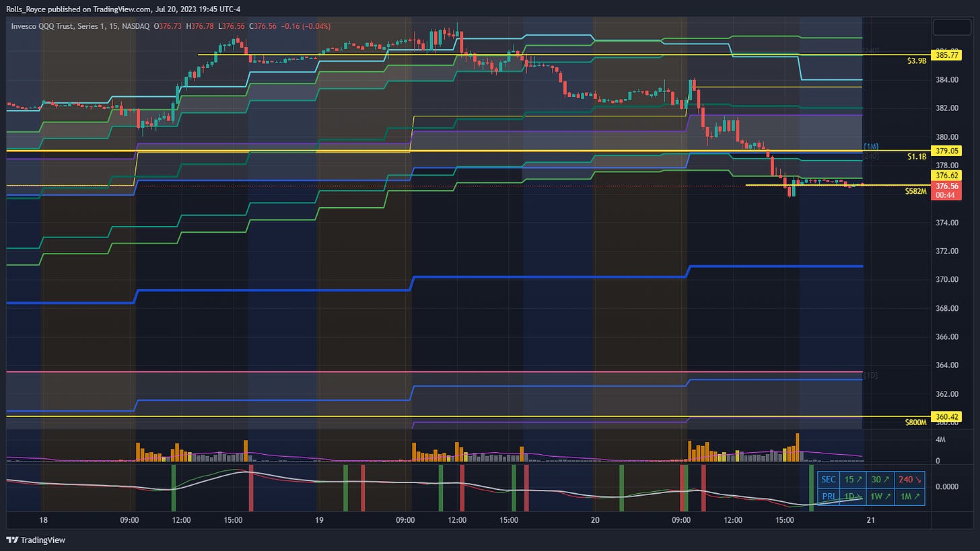980x551 pixels.
Task: Click the 0.0000 oscillator axis label
Action: point(946,486)
